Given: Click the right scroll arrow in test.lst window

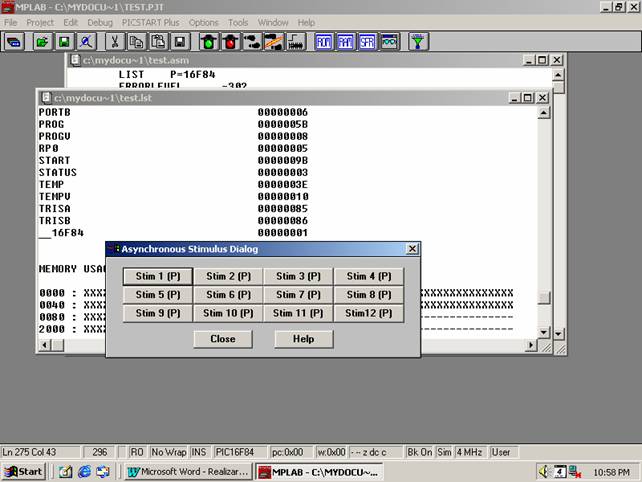Looking at the screenshot, I should (x=531, y=345).
